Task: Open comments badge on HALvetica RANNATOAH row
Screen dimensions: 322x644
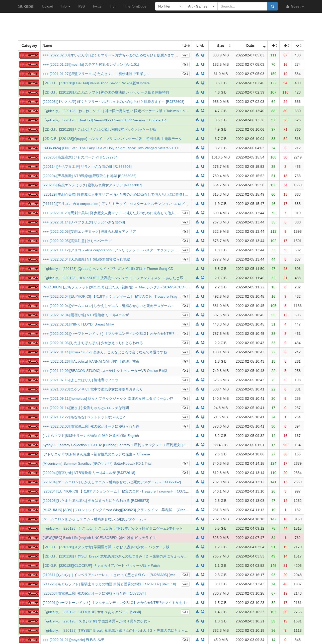Action: click(x=185, y=361)
